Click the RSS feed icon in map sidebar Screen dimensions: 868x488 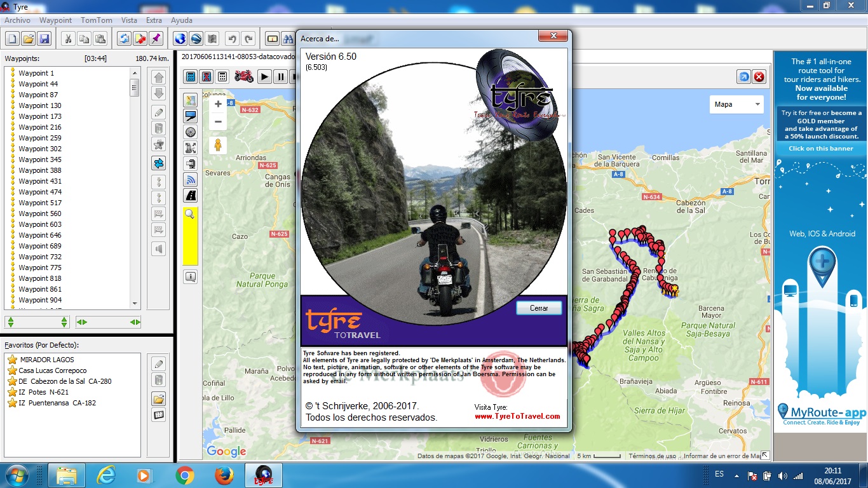pyautogui.click(x=190, y=180)
